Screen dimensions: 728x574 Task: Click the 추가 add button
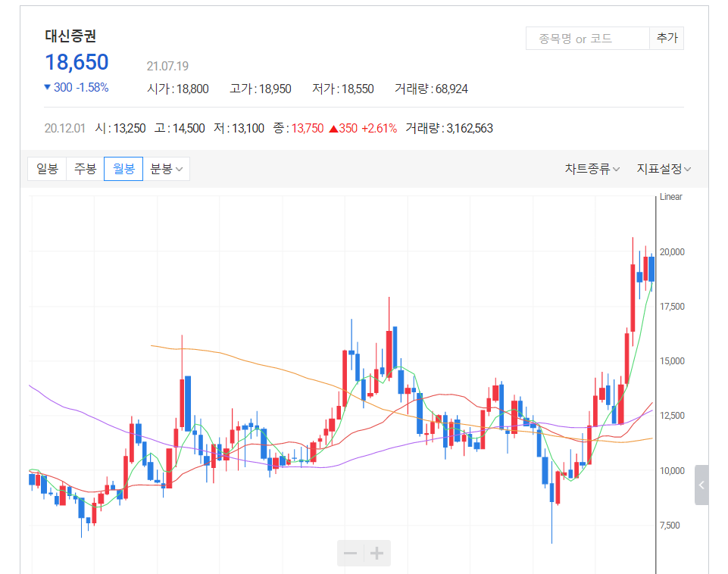coord(667,39)
